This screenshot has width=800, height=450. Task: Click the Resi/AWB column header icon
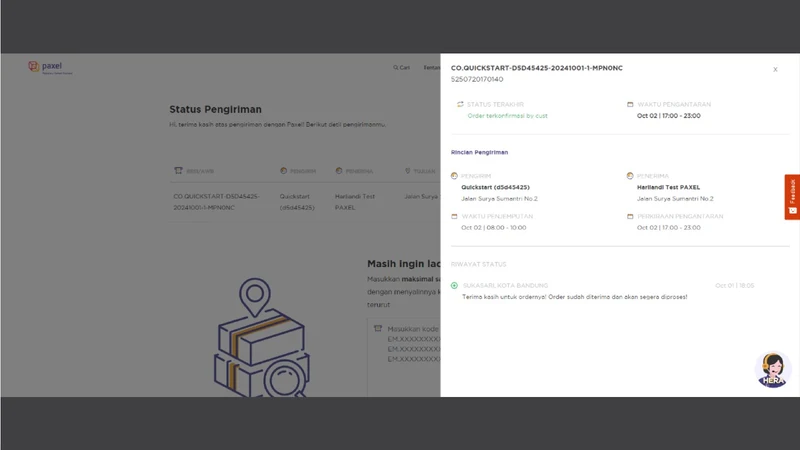178,170
